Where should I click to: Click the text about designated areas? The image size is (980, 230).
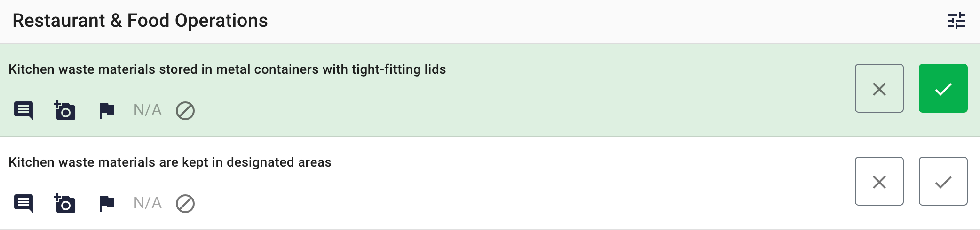coord(170,162)
